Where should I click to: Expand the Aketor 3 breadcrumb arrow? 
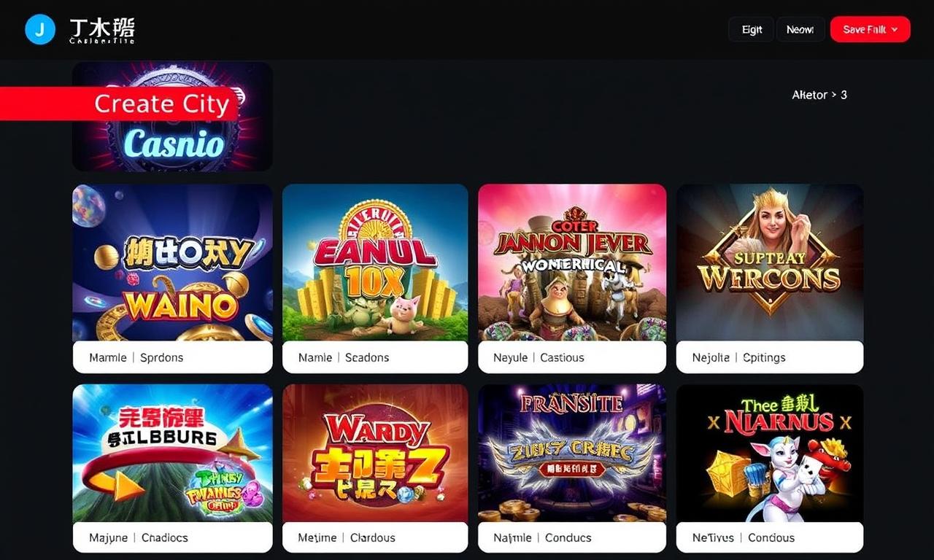pos(834,95)
